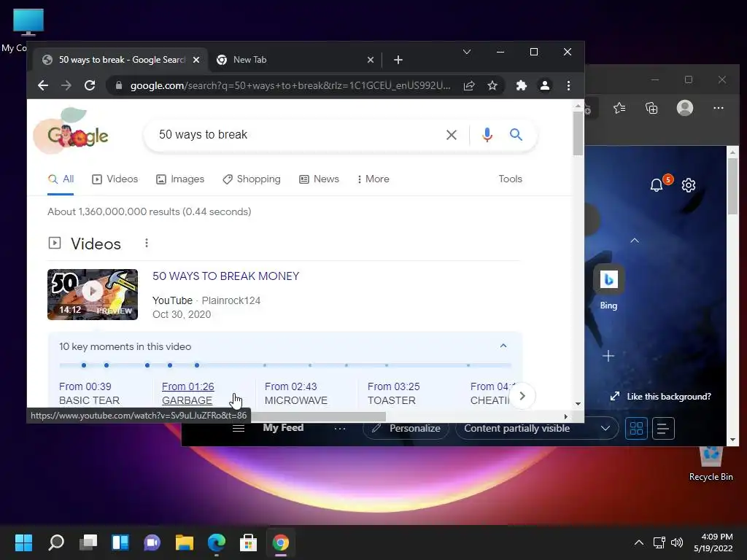Jump to From 01:26 GARBAGE moment

(x=187, y=393)
